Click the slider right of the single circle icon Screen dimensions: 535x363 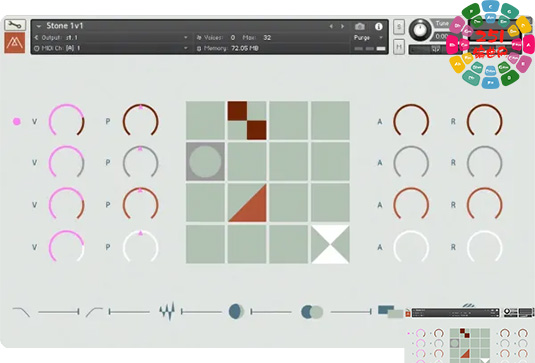point(271,311)
